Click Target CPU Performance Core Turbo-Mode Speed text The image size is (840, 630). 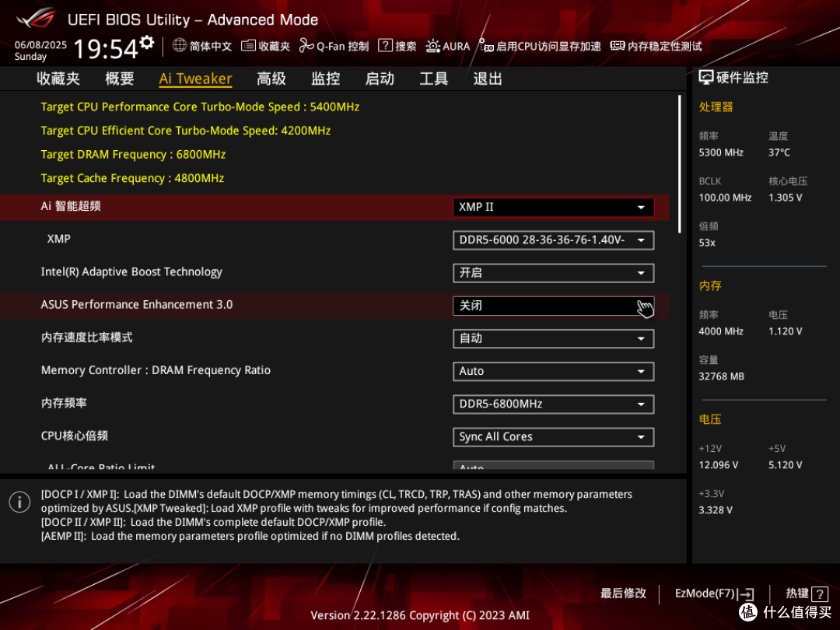(x=200, y=107)
